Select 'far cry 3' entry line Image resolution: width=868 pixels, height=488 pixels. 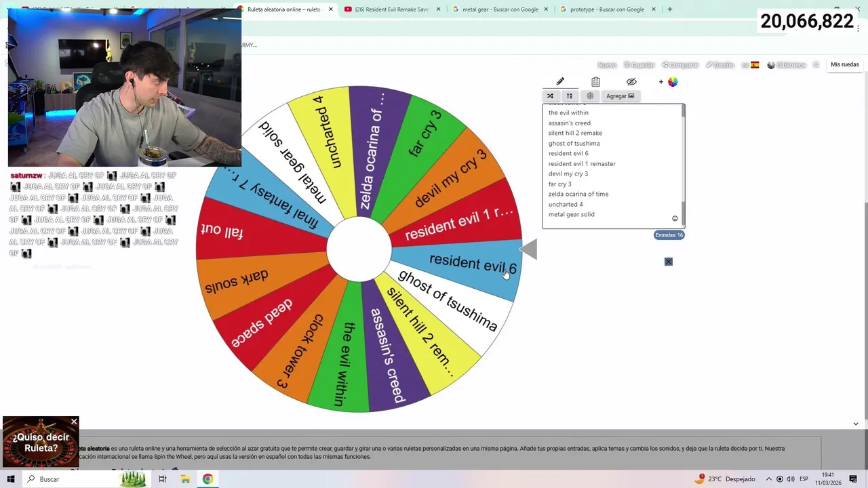click(x=559, y=184)
